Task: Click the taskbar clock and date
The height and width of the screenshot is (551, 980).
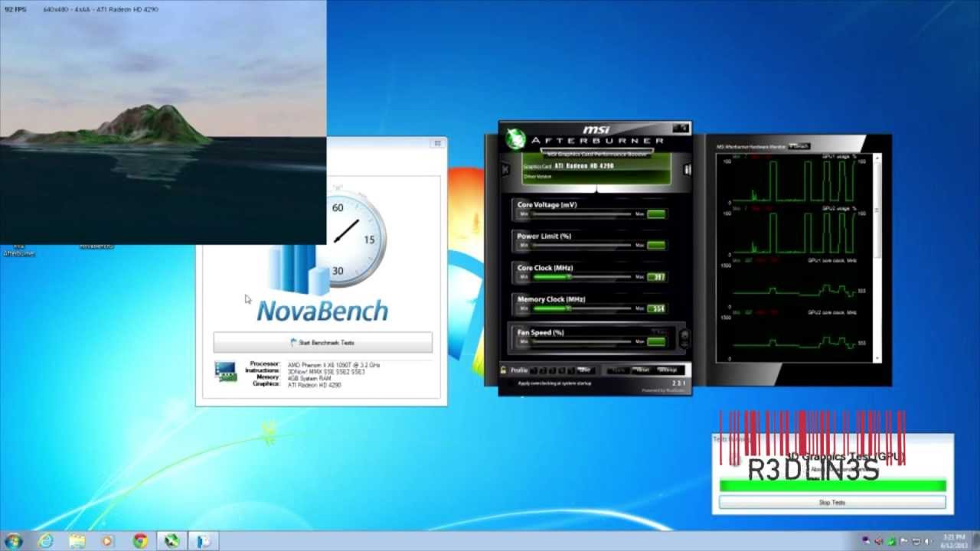Action: click(x=954, y=541)
